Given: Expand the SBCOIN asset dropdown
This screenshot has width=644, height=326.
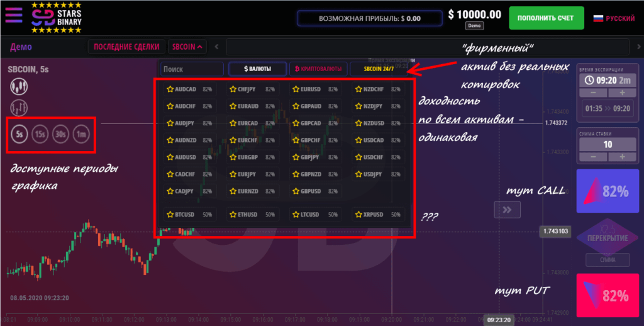Looking at the screenshot, I should click(x=187, y=47).
